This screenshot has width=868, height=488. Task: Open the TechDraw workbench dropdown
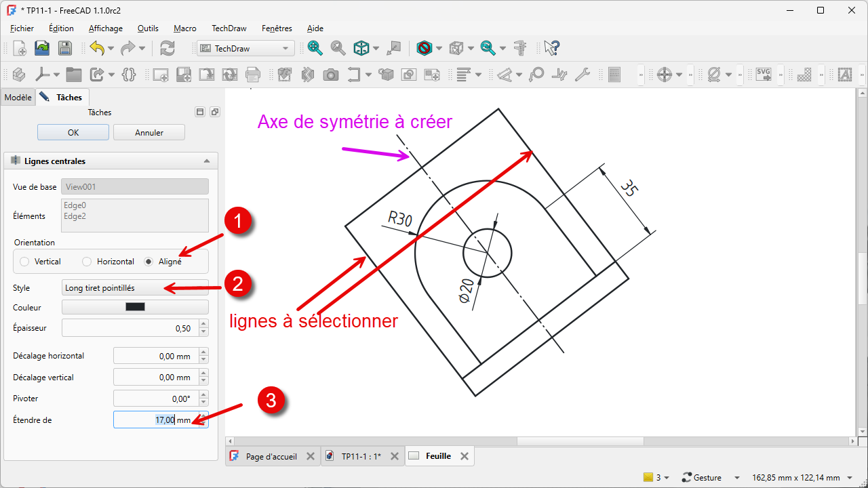[x=245, y=48]
